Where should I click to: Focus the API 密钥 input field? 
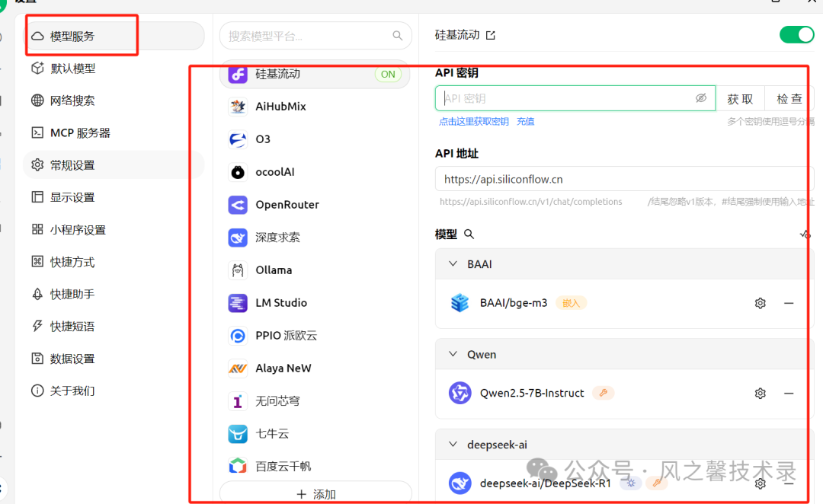pyautogui.click(x=575, y=98)
